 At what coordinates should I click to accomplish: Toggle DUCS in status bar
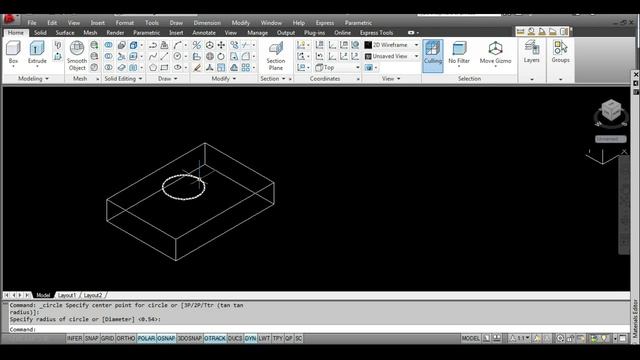(235, 338)
